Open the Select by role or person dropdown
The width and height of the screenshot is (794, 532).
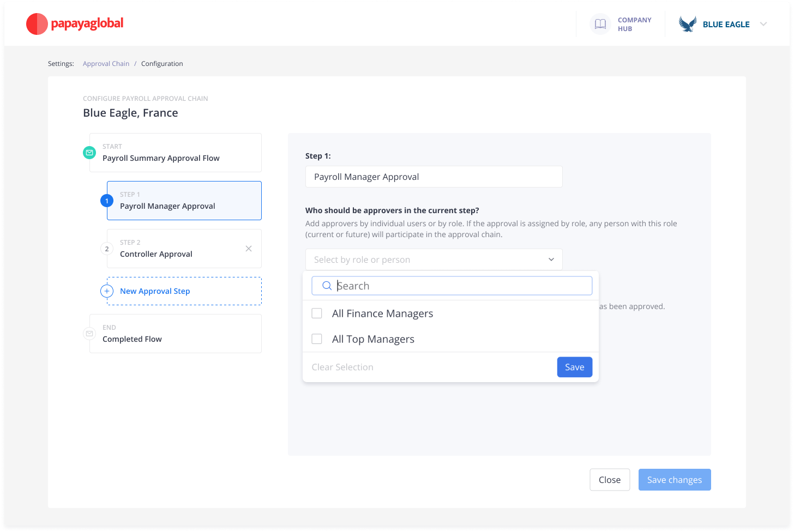tap(434, 259)
